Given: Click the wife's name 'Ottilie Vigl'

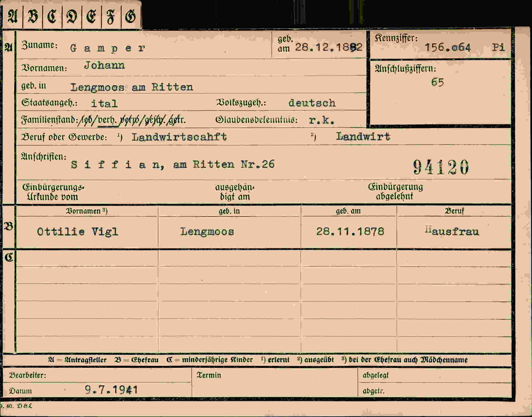Looking at the screenshot, I should click(x=78, y=232).
